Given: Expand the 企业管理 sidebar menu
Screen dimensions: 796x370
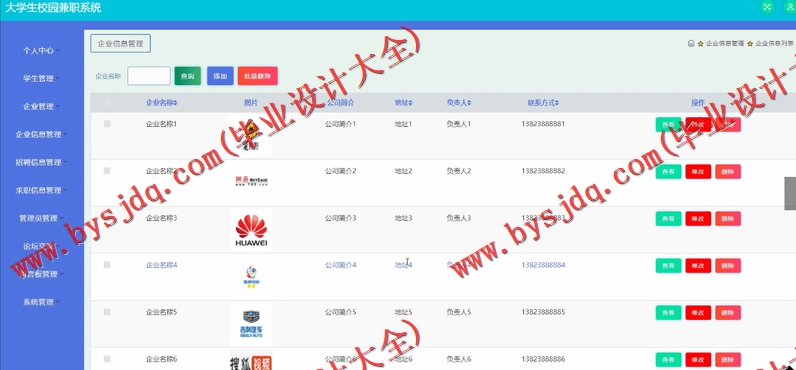Looking at the screenshot, I should 41,107.
